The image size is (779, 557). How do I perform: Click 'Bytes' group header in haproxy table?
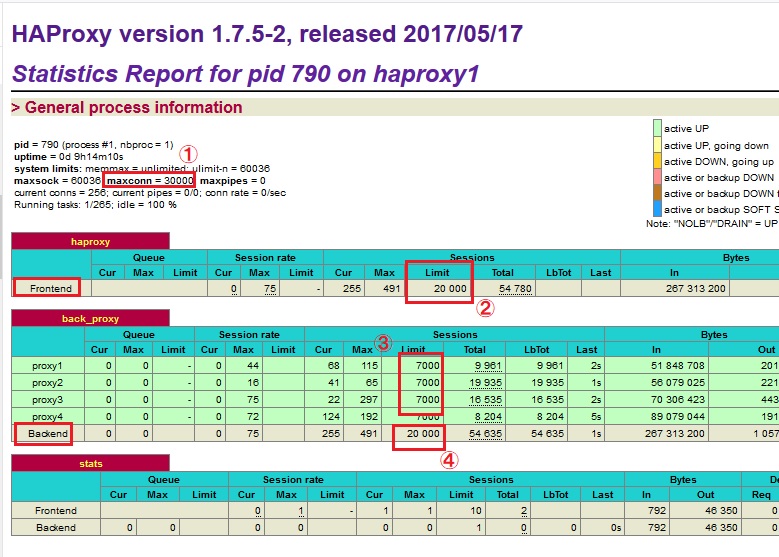coord(736,257)
